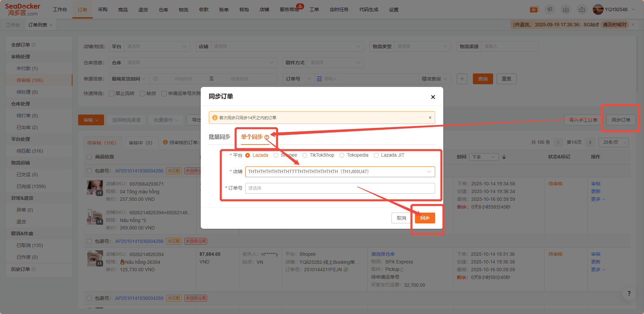Expand the 20条/页 page size dropdown
644x314 pixels.
(x=613, y=143)
